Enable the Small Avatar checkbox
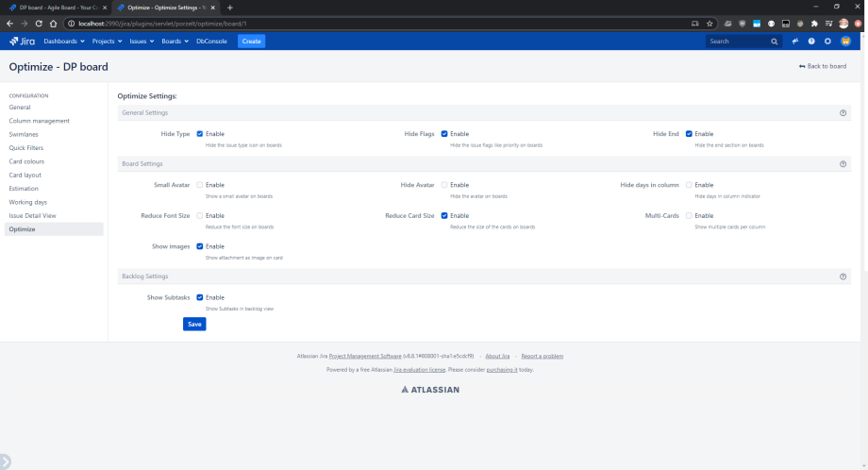Screen dimensions: 868x470 tap(200, 185)
